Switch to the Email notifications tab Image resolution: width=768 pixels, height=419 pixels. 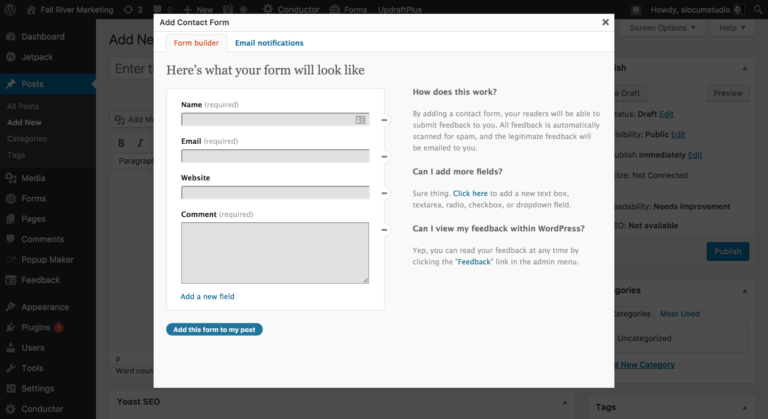[269, 43]
